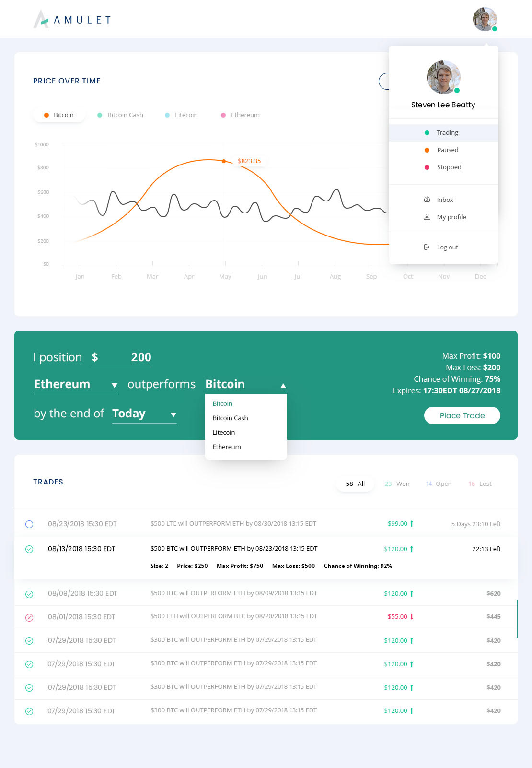532x768 pixels.
Task: Click the Log out arrow icon
Action: [427, 247]
